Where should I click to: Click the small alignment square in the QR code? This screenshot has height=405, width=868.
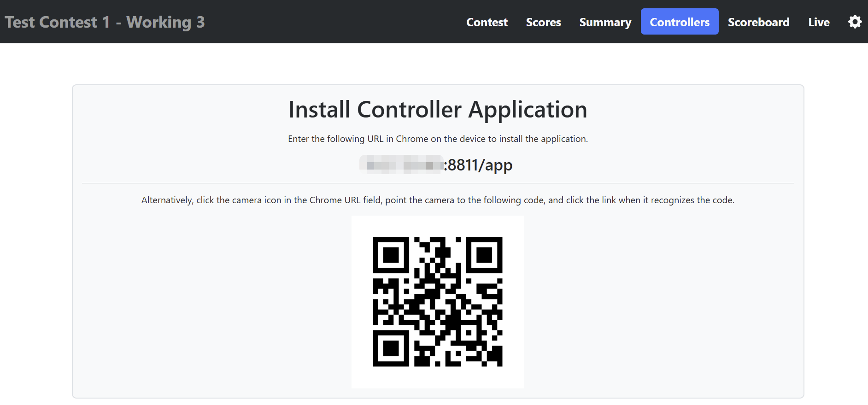click(x=469, y=333)
